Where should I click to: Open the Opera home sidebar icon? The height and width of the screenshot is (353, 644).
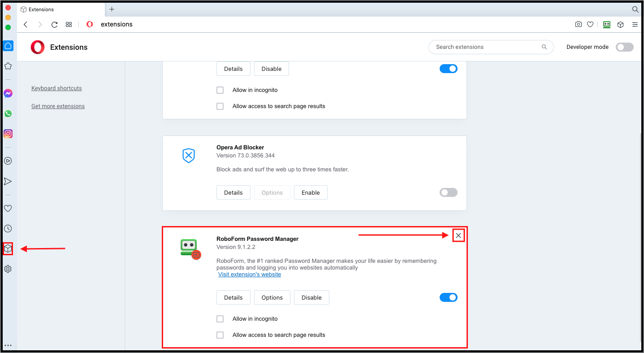8,46
